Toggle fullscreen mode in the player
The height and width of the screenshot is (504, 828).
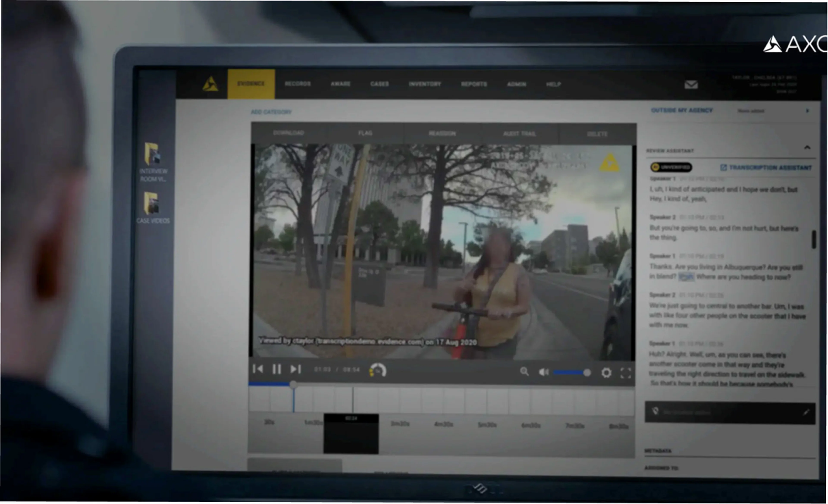625,373
